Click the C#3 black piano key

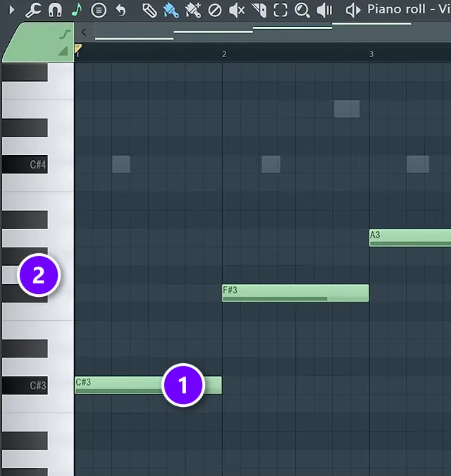25,385
